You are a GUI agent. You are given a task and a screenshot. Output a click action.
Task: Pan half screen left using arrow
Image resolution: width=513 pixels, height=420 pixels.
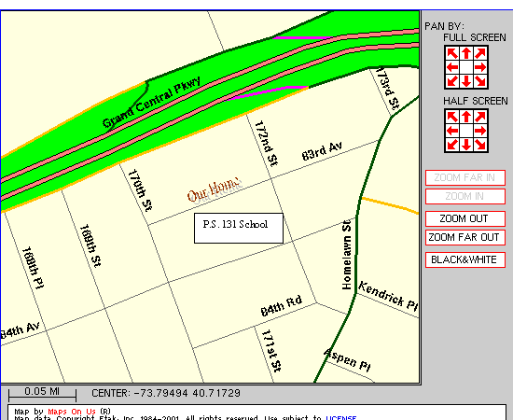452,131
